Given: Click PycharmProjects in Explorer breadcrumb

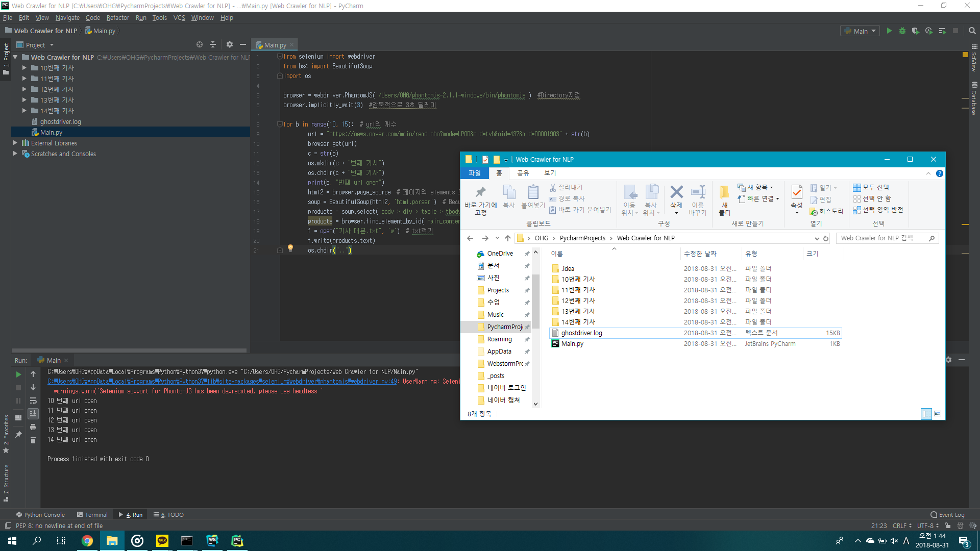Looking at the screenshot, I should 582,238.
